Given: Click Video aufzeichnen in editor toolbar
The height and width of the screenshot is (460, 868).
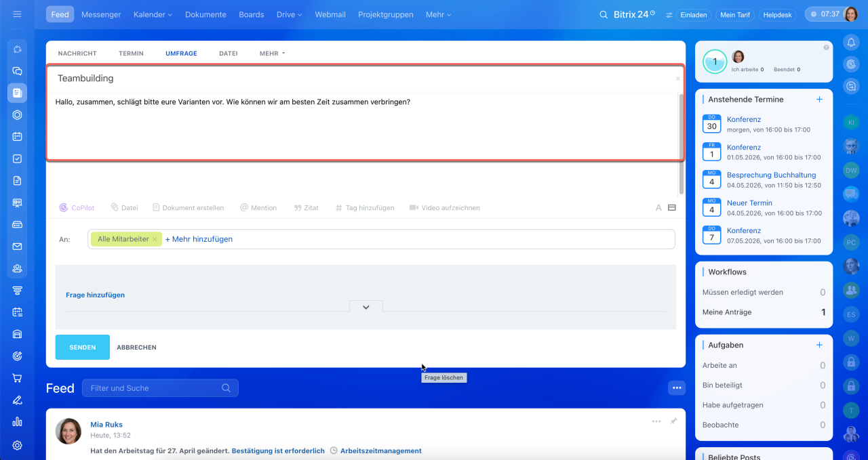Looking at the screenshot, I should pyautogui.click(x=445, y=208).
